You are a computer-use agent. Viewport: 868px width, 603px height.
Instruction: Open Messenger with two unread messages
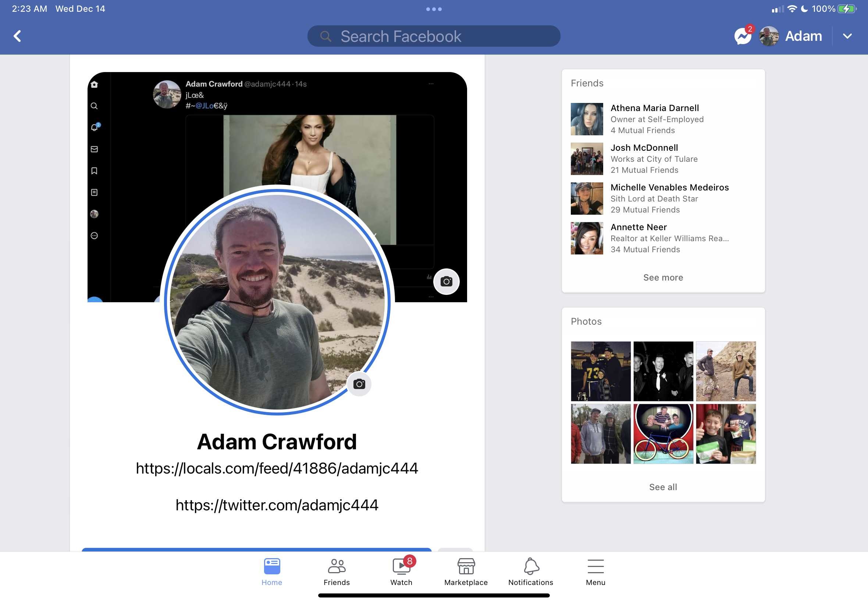coord(743,36)
